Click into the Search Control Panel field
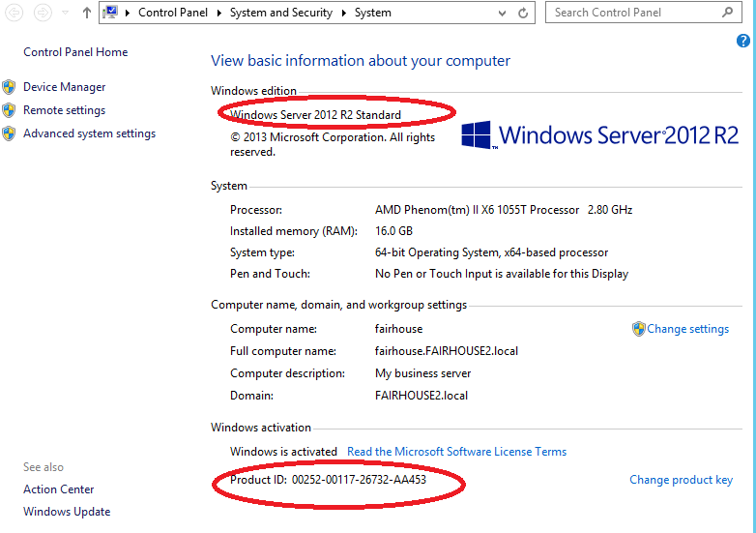 click(x=633, y=13)
